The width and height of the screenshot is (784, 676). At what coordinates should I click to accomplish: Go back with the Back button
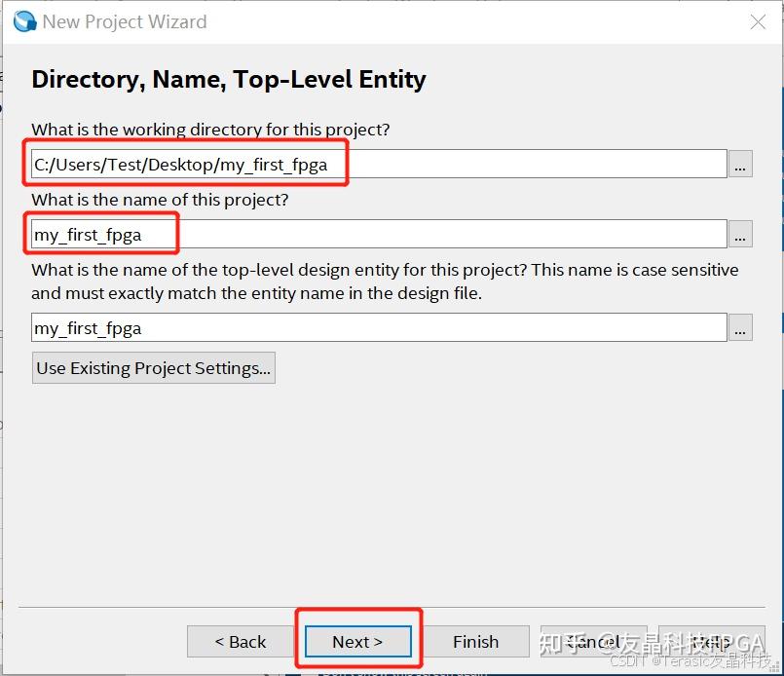[x=241, y=642]
